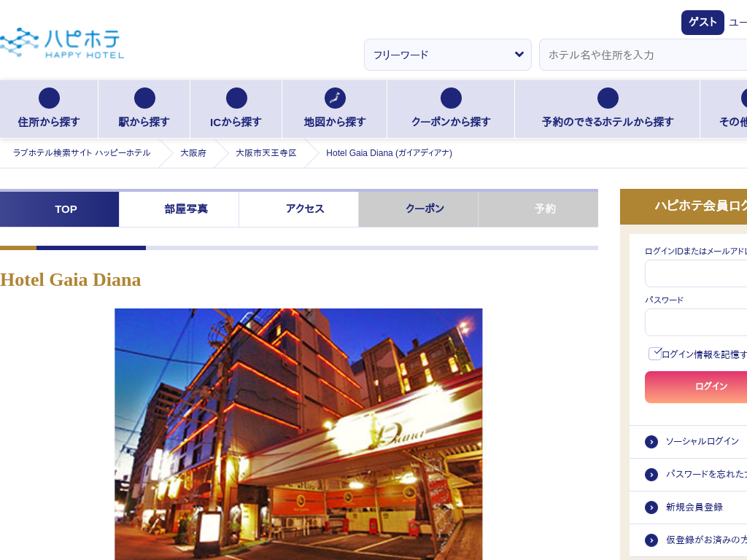This screenshot has height=560, width=747.
Task: Open 駅から探す search menu
Action: pyautogui.click(x=144, y=109)
